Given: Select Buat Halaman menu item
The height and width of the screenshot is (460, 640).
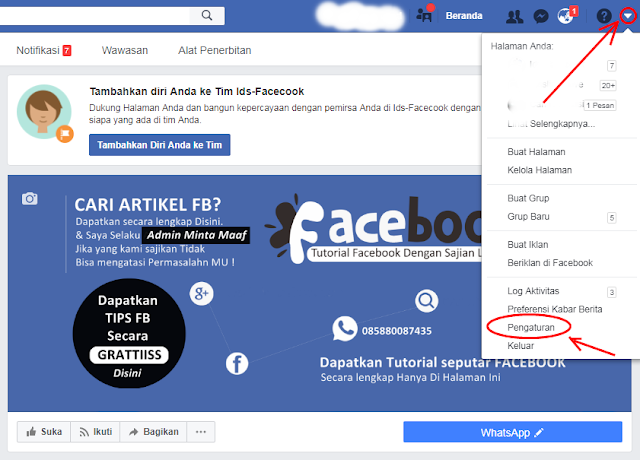Looking at the screenshot, I should pos(536,152).
